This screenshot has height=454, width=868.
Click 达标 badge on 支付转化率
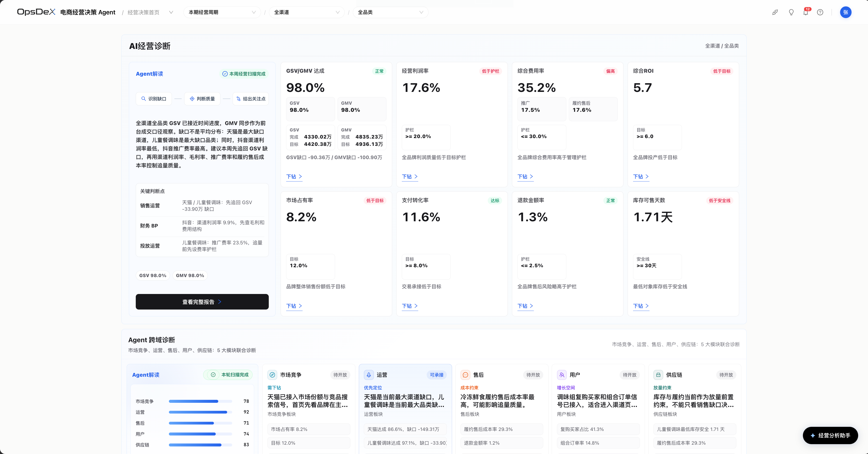point(495,200)
